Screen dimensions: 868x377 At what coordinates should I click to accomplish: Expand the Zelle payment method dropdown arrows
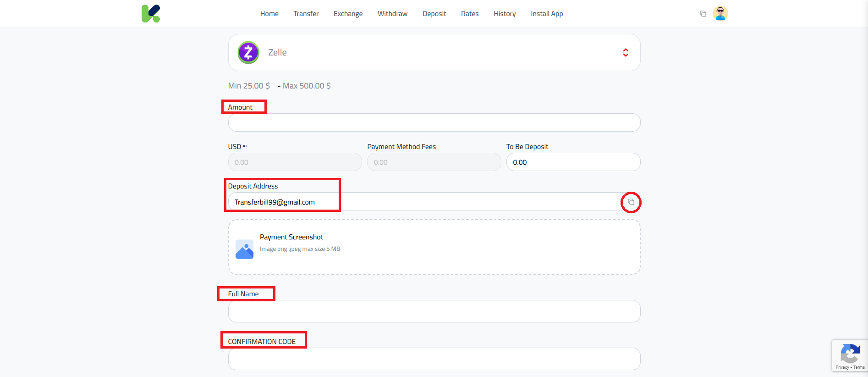tap(626, 53)
